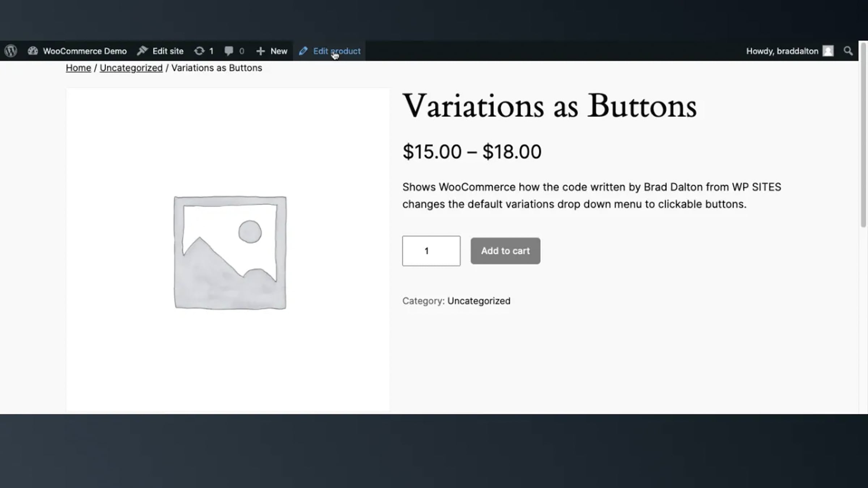Click the WordPress logo icon
The height and width of the screenshot is (488, 868).
[11, 51]
